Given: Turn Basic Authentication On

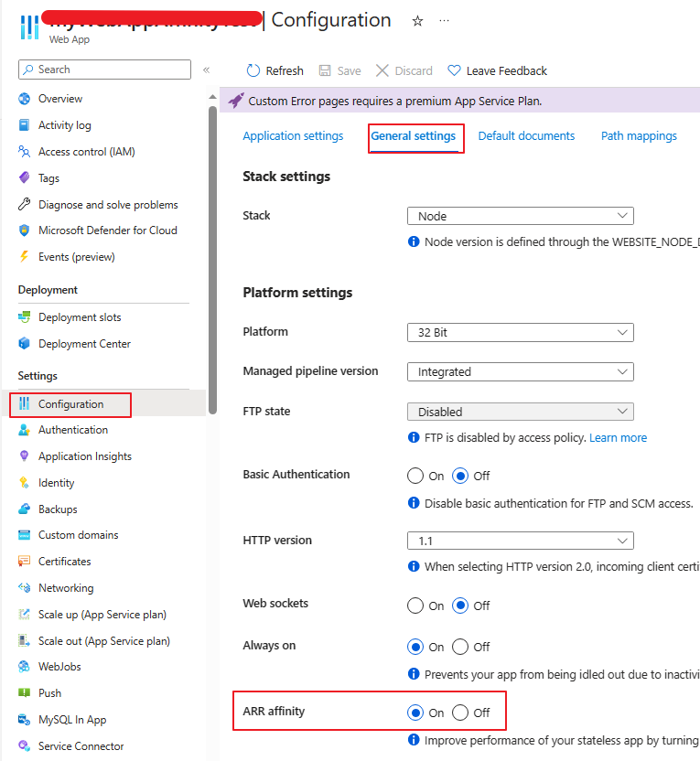Looking at the screenshot, I should [415, 476].
